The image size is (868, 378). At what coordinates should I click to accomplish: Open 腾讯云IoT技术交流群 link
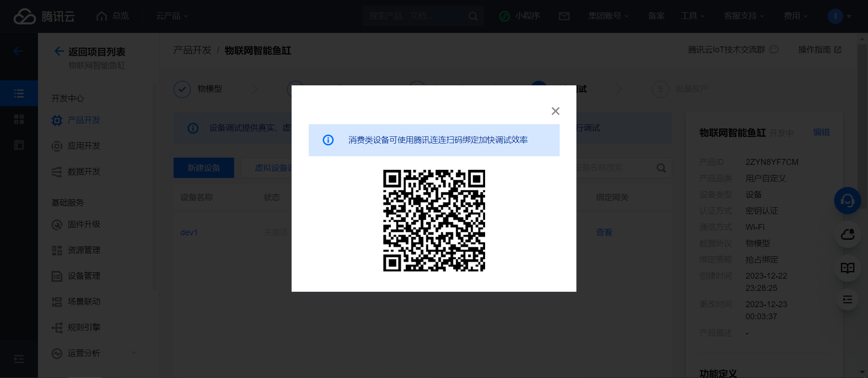click(x=726, y=50)
